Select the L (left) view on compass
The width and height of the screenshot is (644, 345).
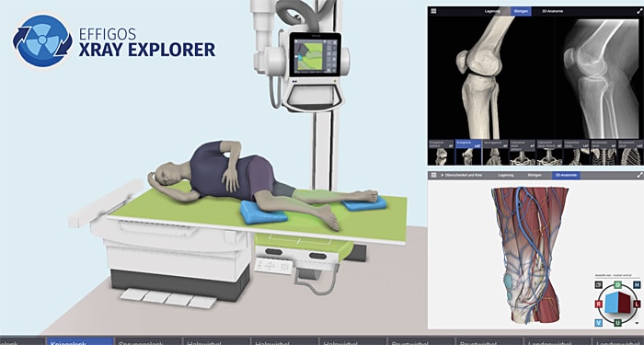(637, 304)
